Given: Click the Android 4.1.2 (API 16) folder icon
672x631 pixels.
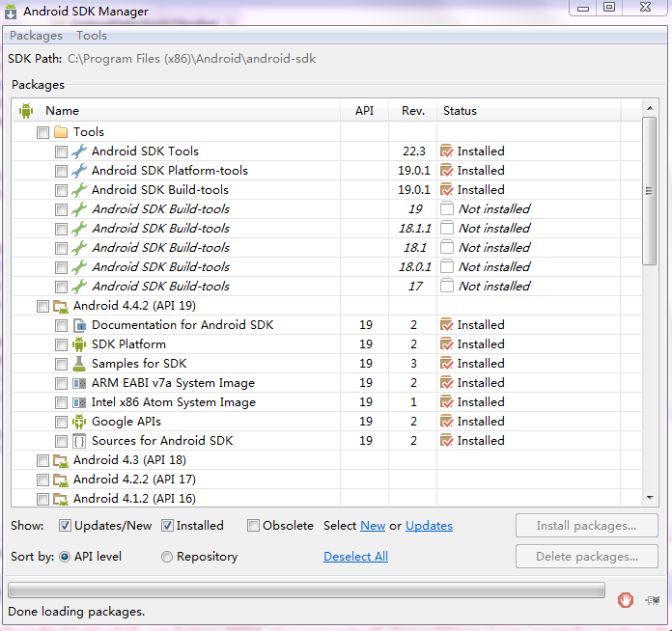Looking at the screenshot, I should coord(61,499).
